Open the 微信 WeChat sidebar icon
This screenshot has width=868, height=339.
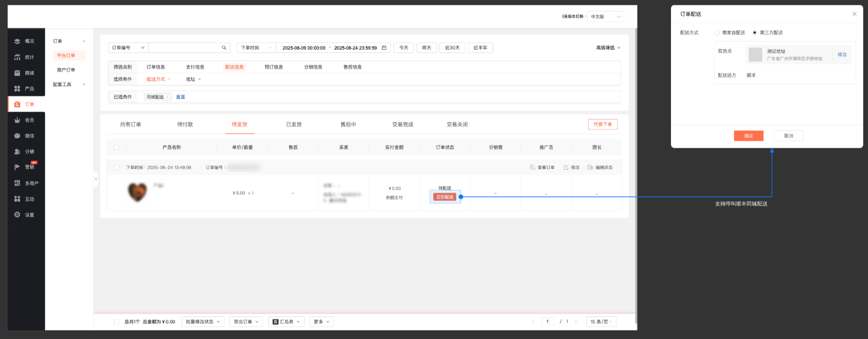[x=17, y=136]
